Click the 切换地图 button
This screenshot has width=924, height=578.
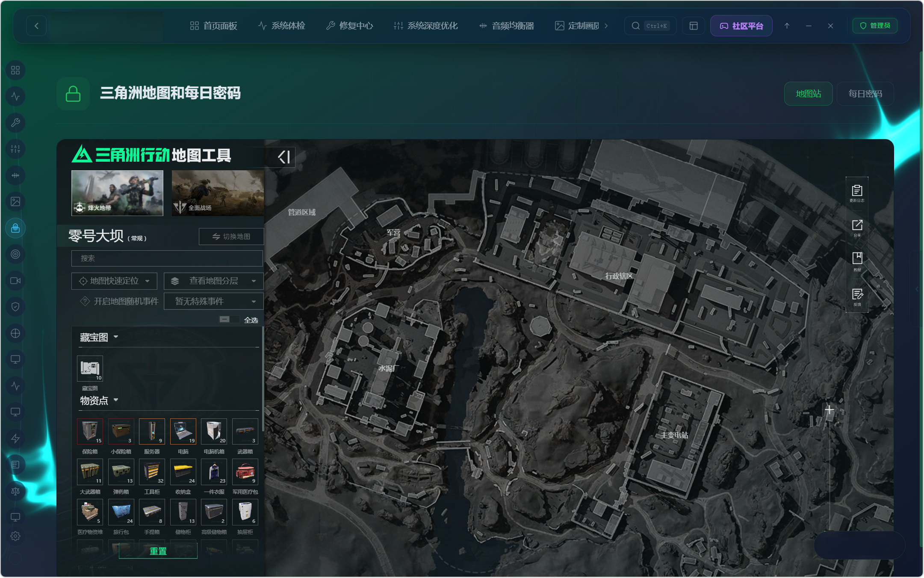point(231,237)
